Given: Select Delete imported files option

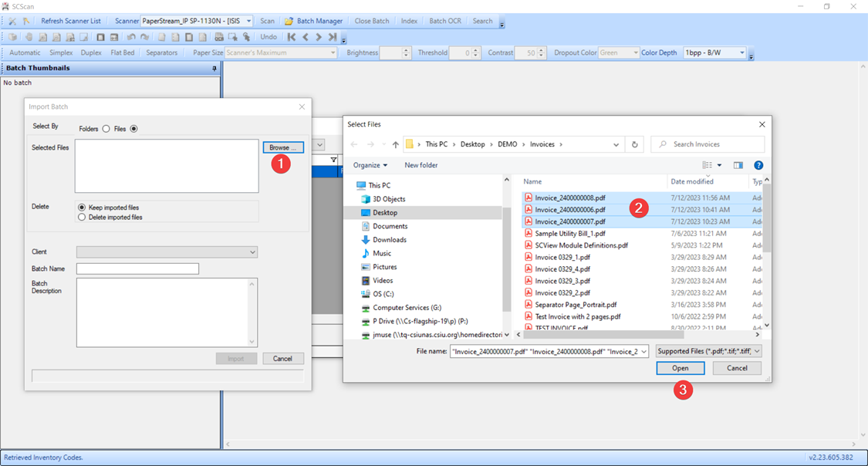Looking at the screenshot, I should tap(82, 218).
